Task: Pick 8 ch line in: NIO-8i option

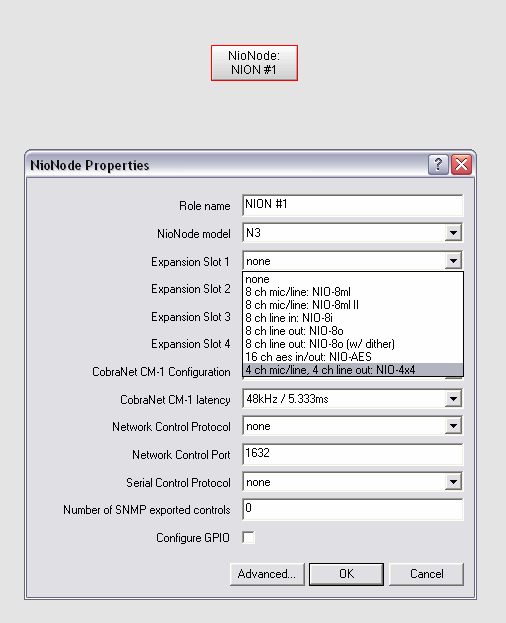Action: point(353,318)
